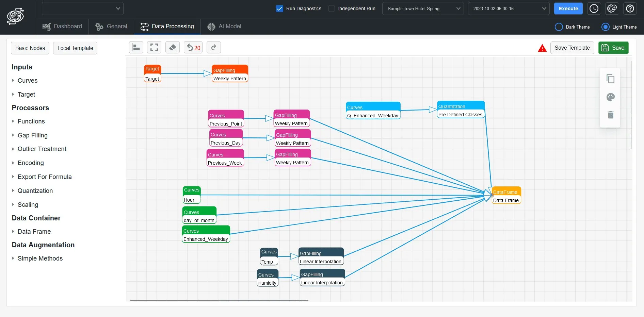
Task: Open the schedule clock icon
Action: 594,9
